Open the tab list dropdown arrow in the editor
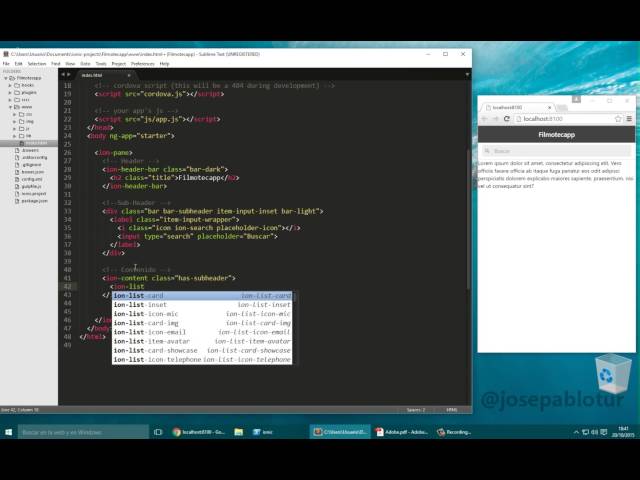The image size is (640, 480). [467, 75]
